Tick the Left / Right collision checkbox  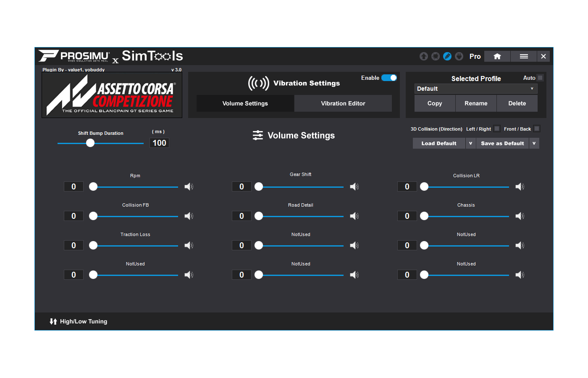(x=497, y=129)
